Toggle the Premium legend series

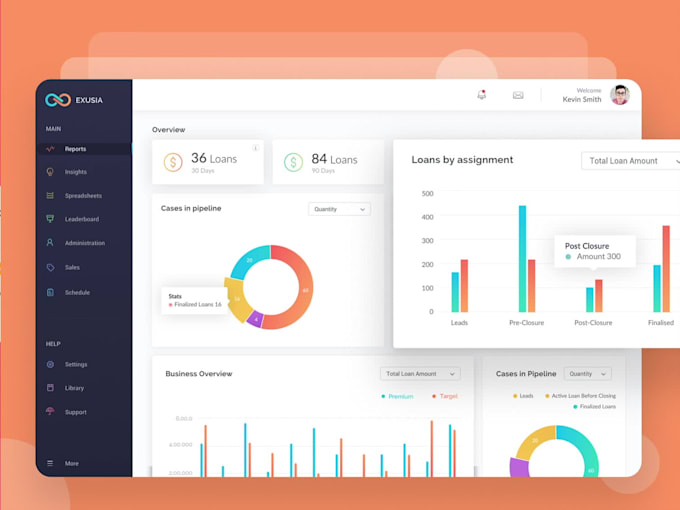pos(397,396)
